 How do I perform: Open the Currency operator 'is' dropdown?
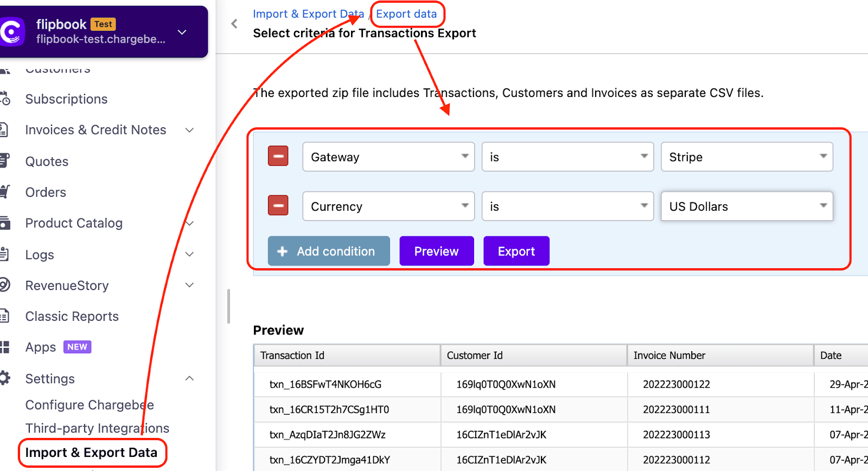pyautogui.click(x=567, y=206)
